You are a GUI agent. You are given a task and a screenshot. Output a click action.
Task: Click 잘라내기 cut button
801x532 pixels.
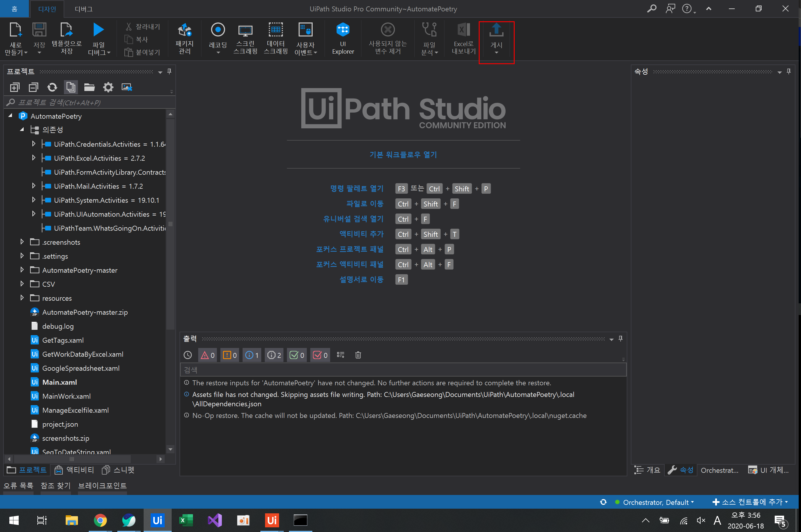tap(142, 27)
